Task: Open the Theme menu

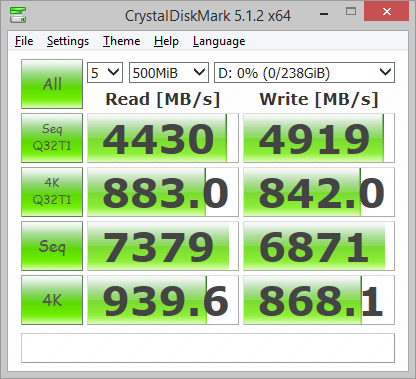Action: tap(121, 41)
